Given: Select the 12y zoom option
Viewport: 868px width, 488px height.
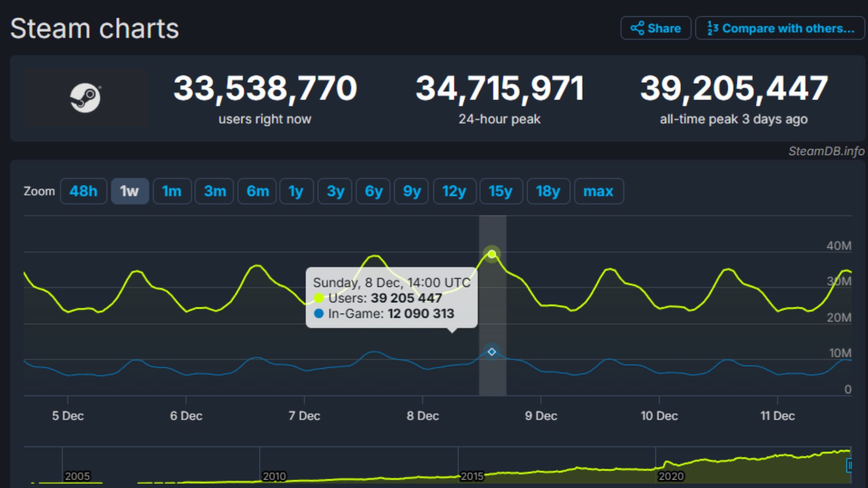Looking at the screenshot, I should (x=454, y=191).
